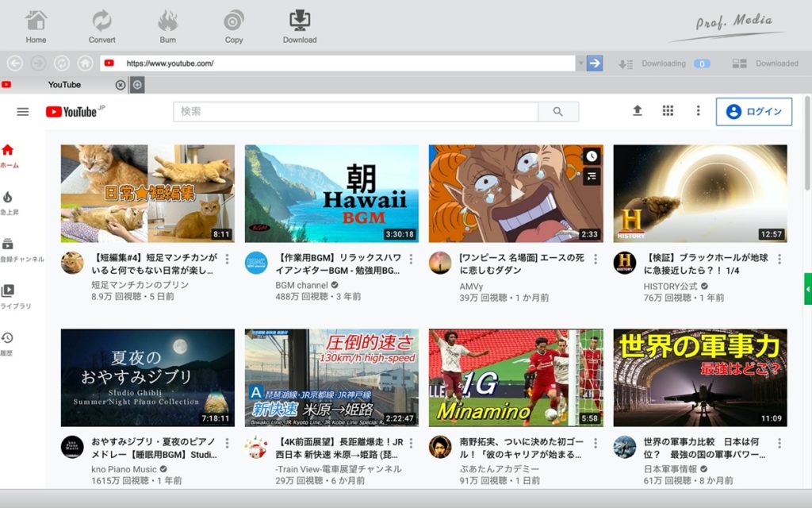
Task: Click the YouTube 検索 search field
Action: pos(355,111)
